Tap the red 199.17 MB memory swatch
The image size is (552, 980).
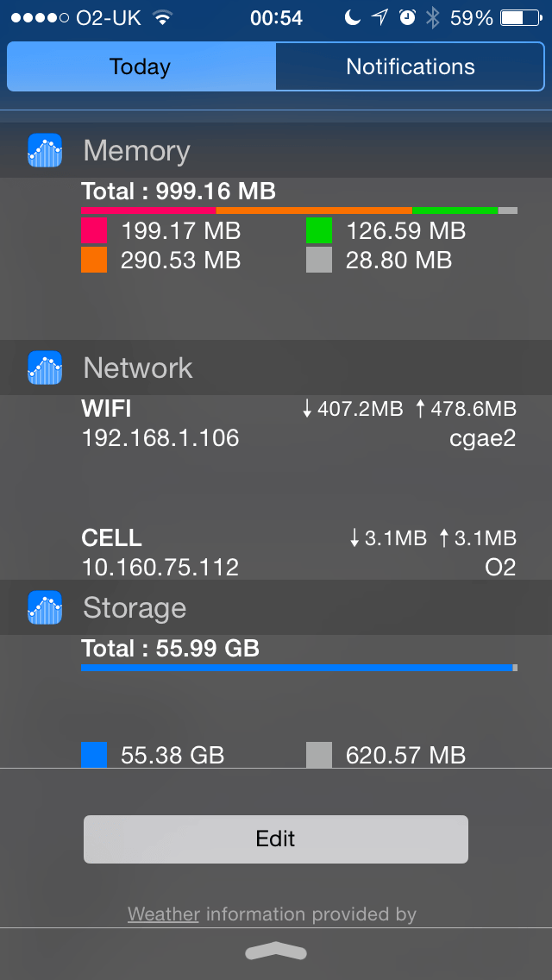[94, 231]
